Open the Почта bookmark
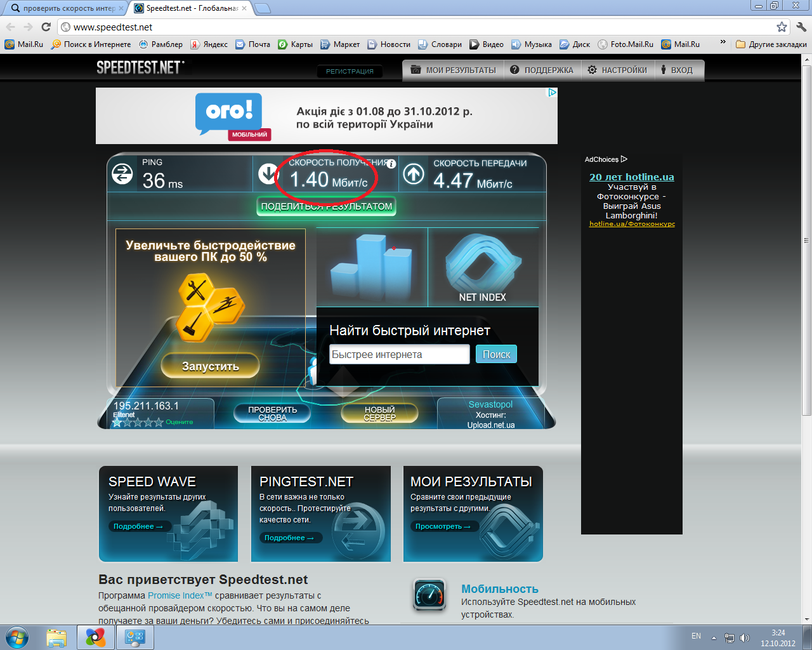 coord(252,44)
